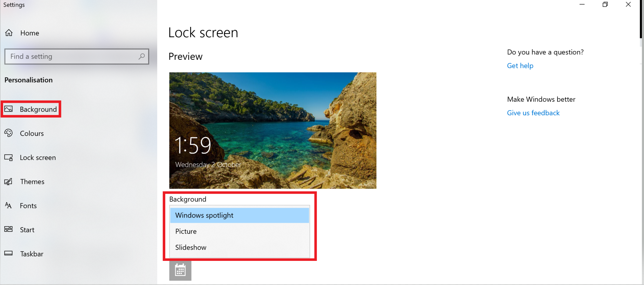This screenshot has width=644, height=285.
Task: Click the search magnifier icon
Action: pyautogui.click(x=141, y=56)
